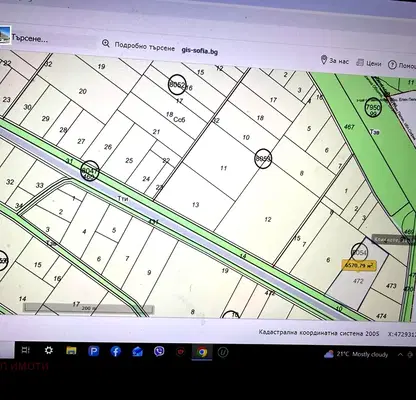Open the Помощ help question mark icon

[x=392, y=65]
